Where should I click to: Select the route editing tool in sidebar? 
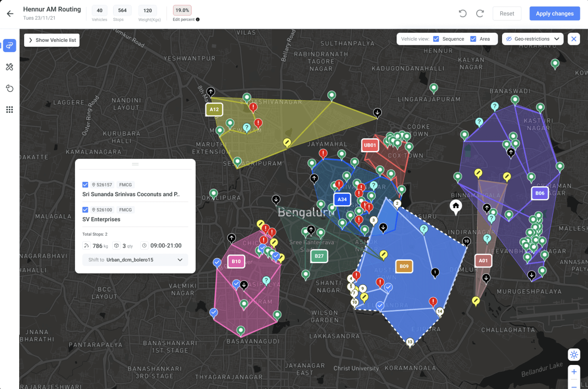10,46
